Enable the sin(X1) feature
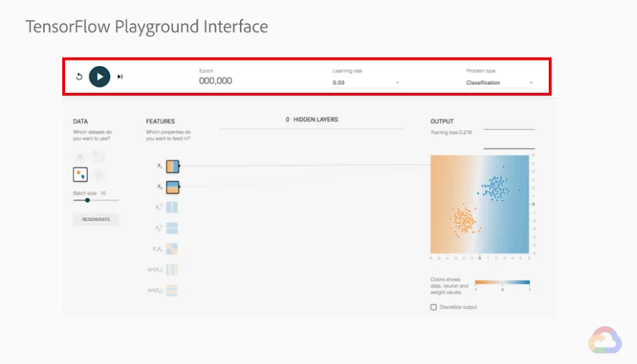Viewport: 637px width, 364px height. pos(172,269)
